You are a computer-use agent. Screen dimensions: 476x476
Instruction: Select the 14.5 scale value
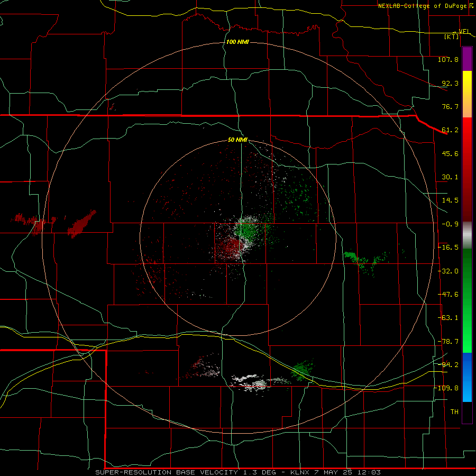[x=450, y=200]
